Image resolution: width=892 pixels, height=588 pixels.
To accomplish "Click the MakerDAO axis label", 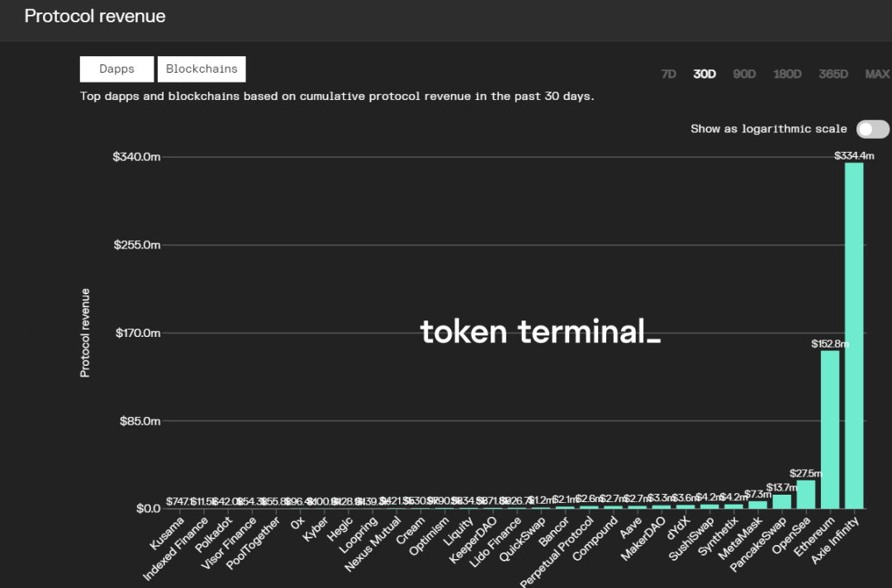I will (x=643, y=539).
